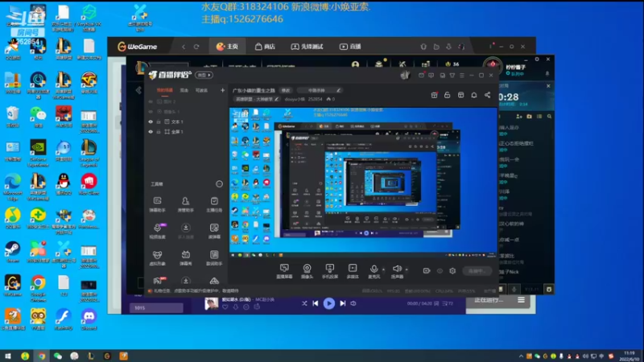Click the album cover thumbnail in the music player

212,304
